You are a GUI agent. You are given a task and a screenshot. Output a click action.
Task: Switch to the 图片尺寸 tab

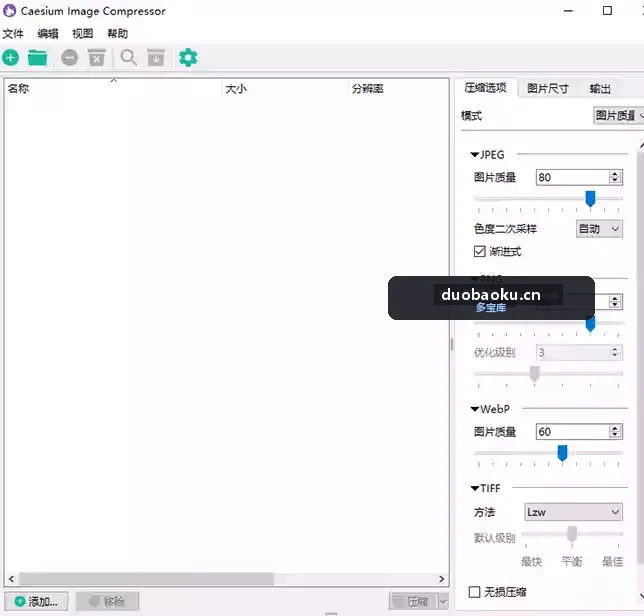coord(547,89)
